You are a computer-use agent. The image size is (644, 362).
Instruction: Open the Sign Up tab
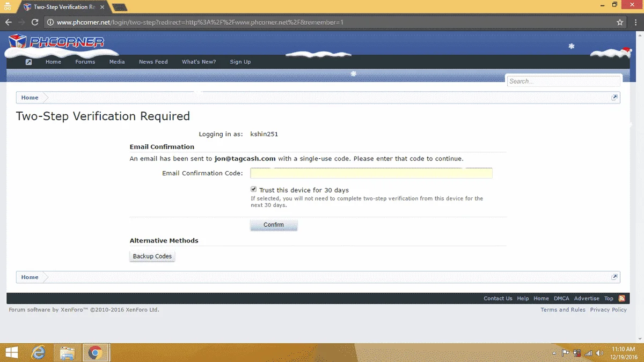coord(240,62)
